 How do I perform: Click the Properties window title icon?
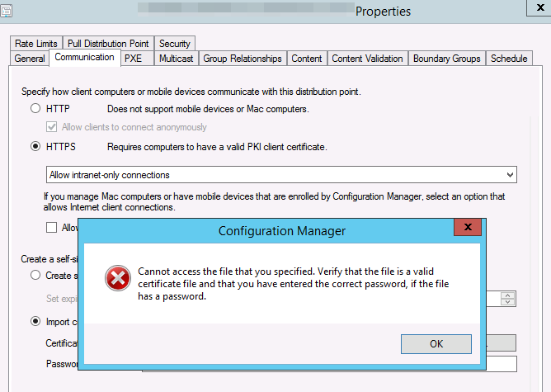pyautogui.click(x=7, y=11)
